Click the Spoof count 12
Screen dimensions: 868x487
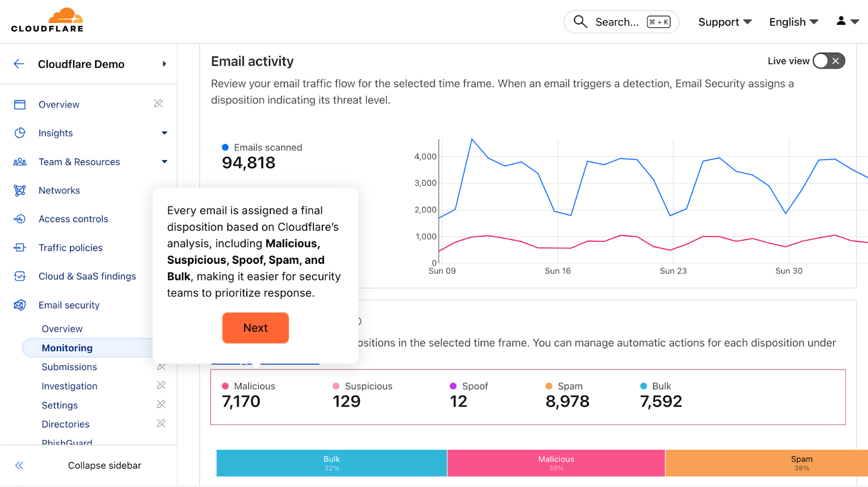458,401
